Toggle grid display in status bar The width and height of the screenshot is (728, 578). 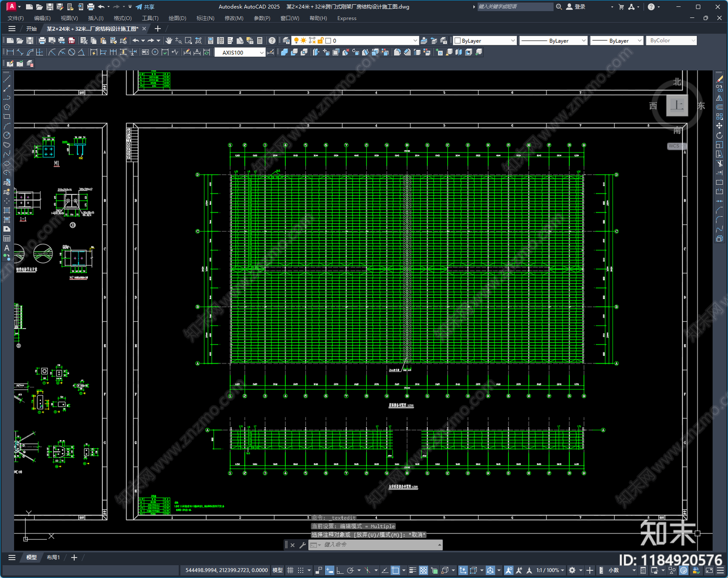coord(290,570)
